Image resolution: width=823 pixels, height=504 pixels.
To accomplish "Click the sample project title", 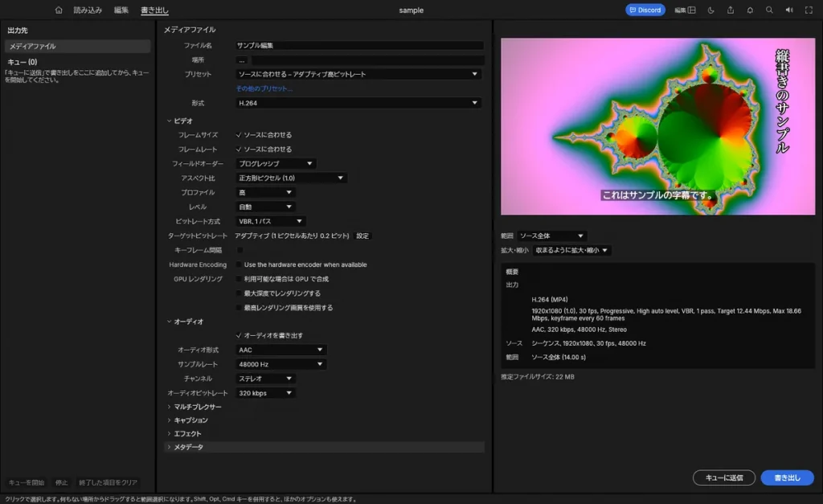I will tap(411, 10).
